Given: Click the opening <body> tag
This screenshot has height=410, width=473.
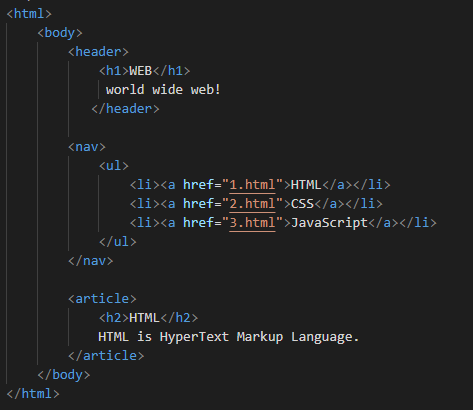Looking at the screenshot, I should pyautogui.click(x=60, y=33).
